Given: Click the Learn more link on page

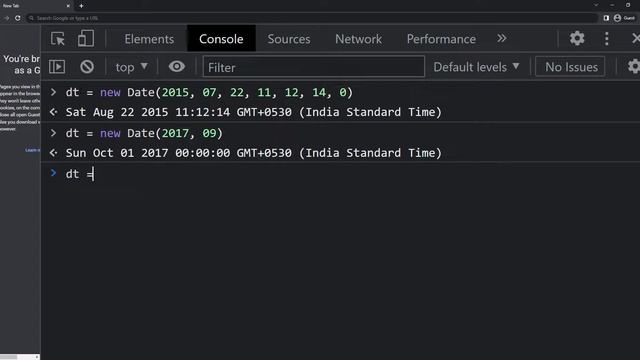Looking at the screenshot, I should [x=32, y=150].
